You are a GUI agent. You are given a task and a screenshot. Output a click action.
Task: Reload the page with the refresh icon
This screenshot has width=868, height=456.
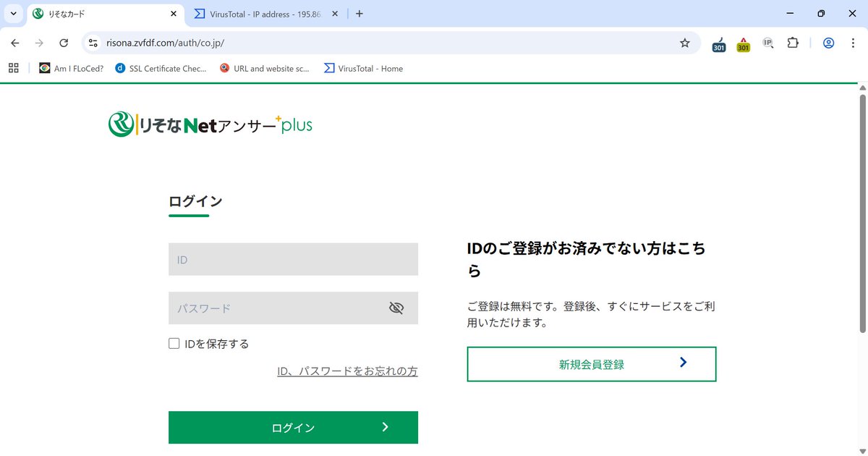click(64, 43)
